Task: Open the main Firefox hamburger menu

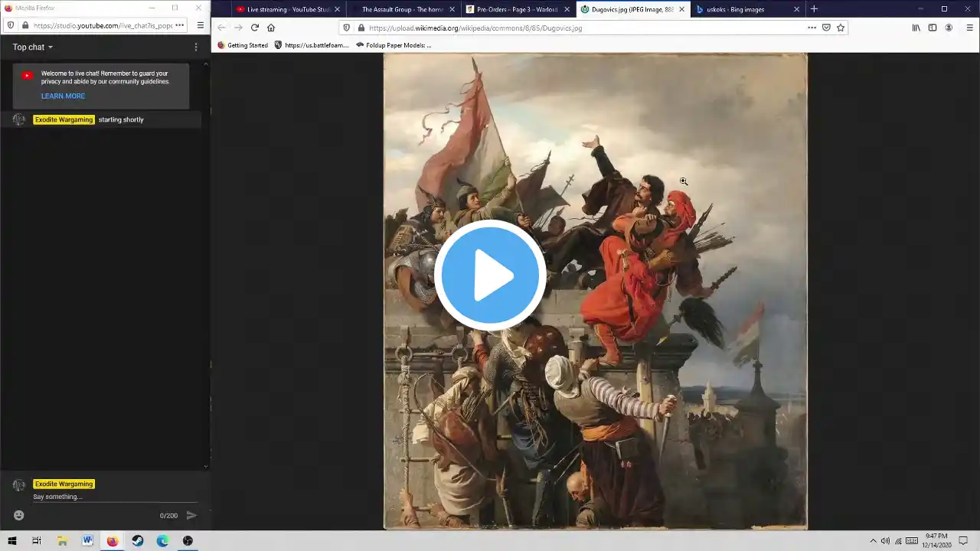Action: pos(969,28)
